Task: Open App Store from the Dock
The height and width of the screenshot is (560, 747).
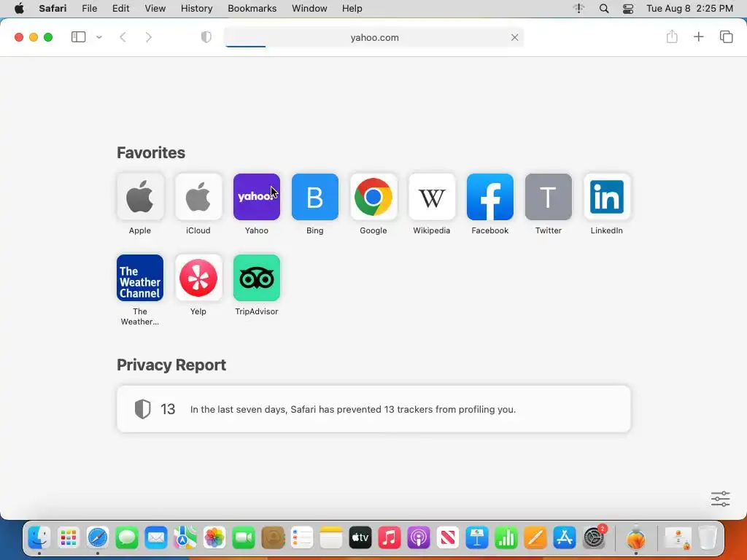Action: coord(565,539)
